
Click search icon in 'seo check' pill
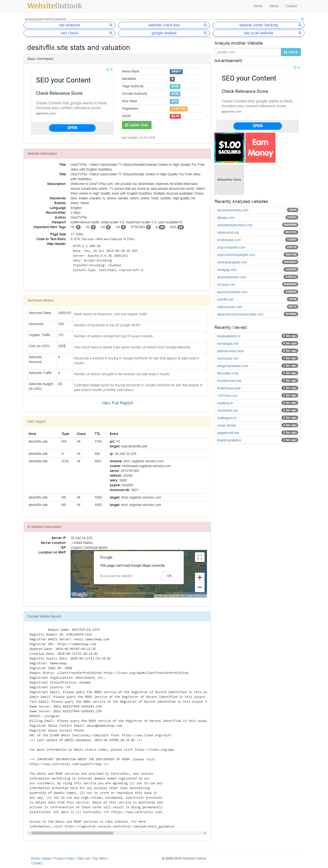pyautogui.click(x=110, y=33)
